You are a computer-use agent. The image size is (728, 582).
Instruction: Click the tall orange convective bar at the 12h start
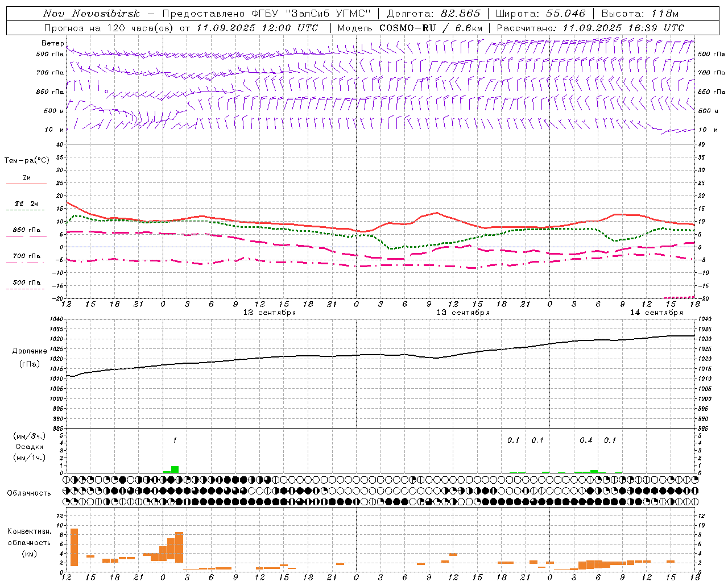(x=74, y=547)
